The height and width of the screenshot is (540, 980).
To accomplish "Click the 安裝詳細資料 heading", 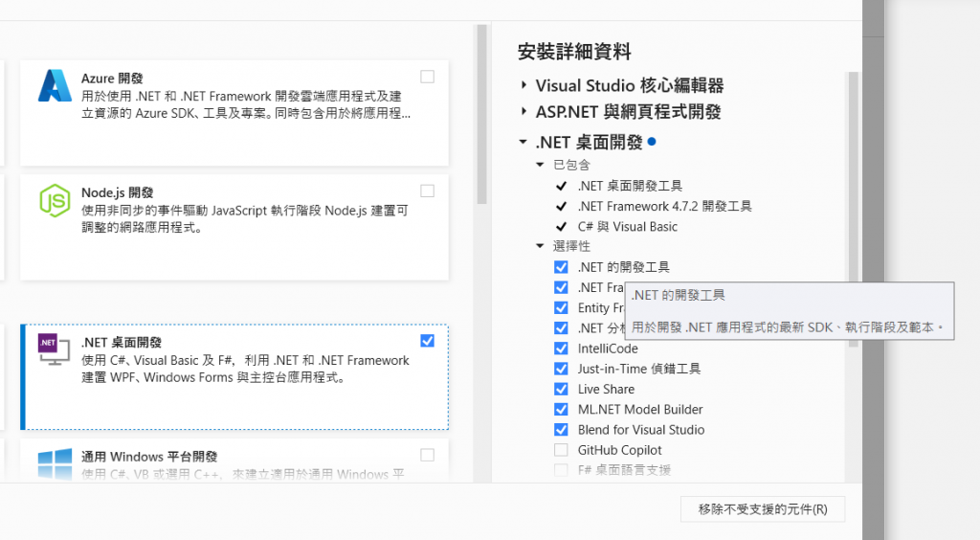I will click(x=574, y=52).
